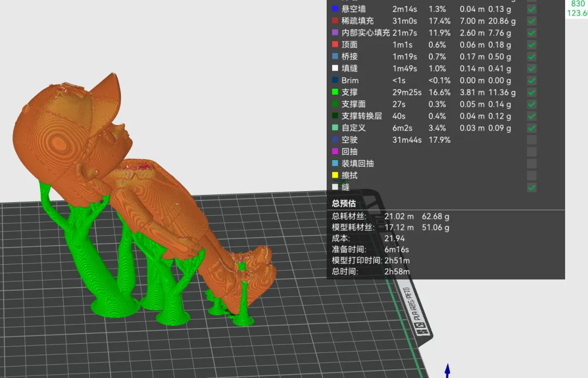
Task: Click the 空驶 color swatch
Action: click(x=335, y=139)
